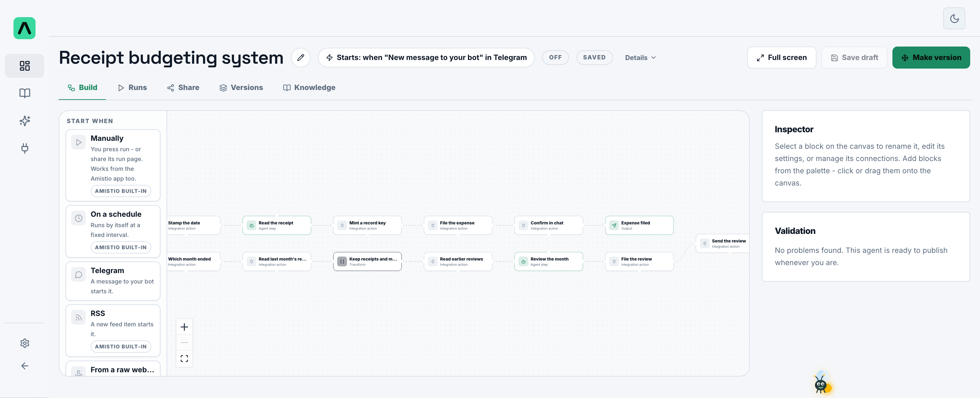Screen dimensions: 980x398
Task: Click the Read the receipt agent icon
Action: tap(251, 225)
